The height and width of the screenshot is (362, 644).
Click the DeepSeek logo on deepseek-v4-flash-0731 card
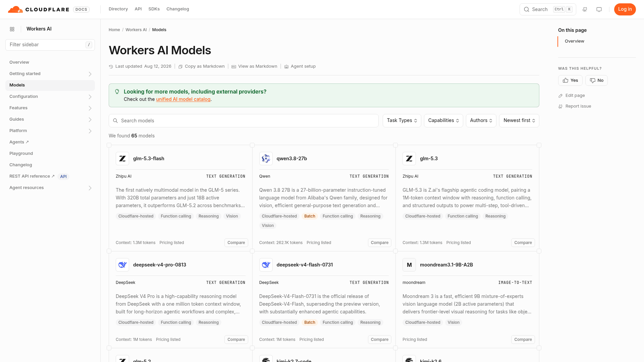266,265
